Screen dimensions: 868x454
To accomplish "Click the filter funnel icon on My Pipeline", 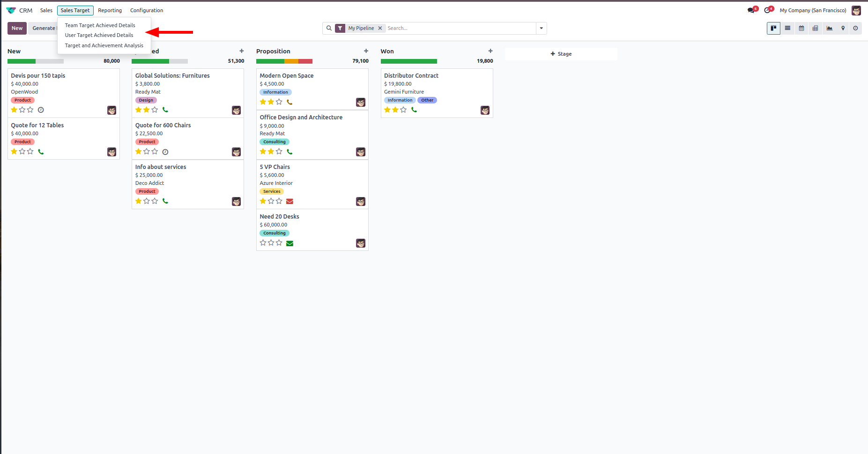I will (x=340, y=28).
